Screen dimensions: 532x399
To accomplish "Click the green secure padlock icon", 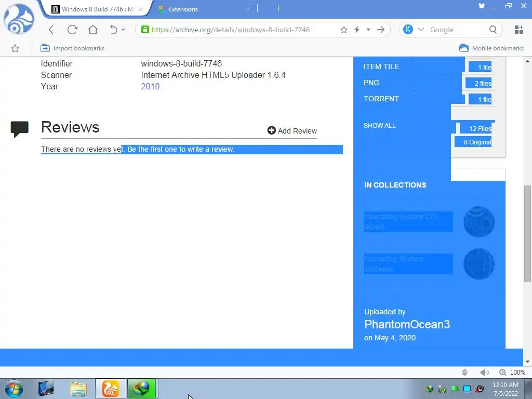I will [x=145, y=30].
